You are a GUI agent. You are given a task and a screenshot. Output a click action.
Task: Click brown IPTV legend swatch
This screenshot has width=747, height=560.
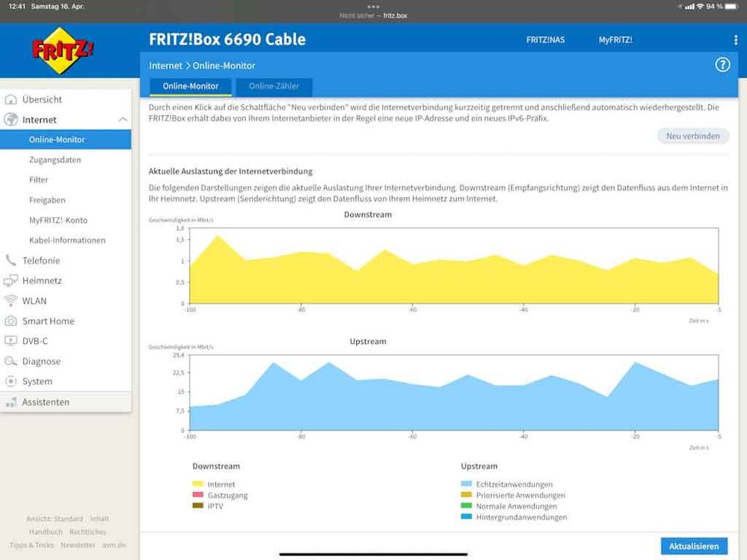(x=197, y=505)
